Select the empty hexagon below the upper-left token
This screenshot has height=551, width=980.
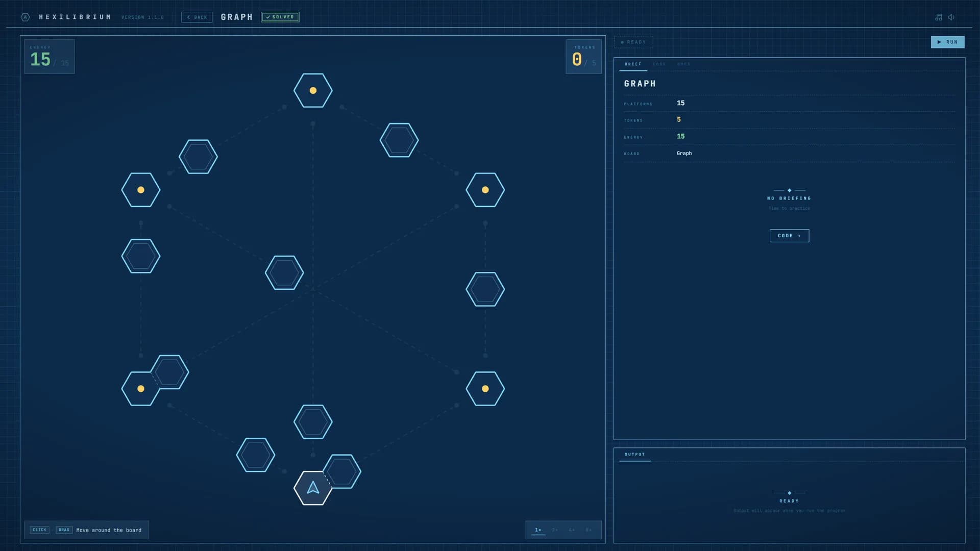(141, 256)
